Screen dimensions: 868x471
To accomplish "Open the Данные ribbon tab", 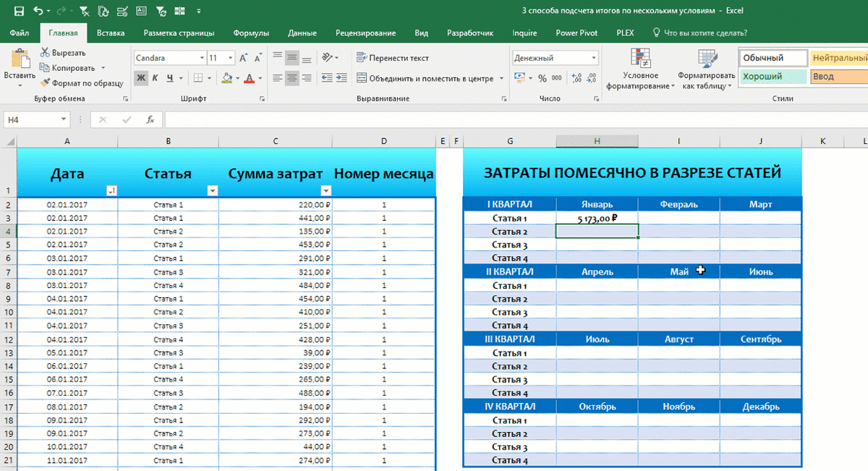I will [302, 33].
